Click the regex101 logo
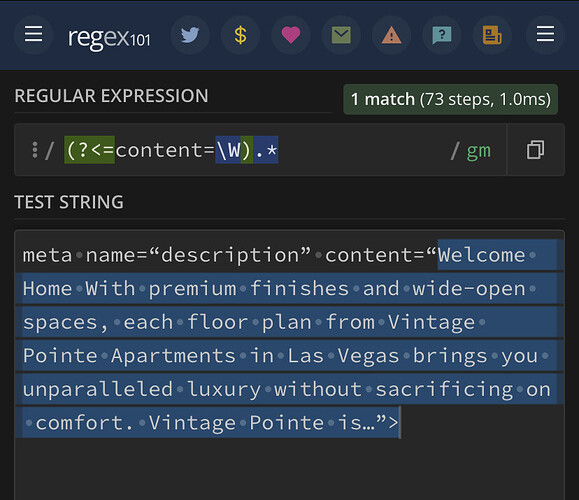Screen dimensions: 579x500 [109, 38]
